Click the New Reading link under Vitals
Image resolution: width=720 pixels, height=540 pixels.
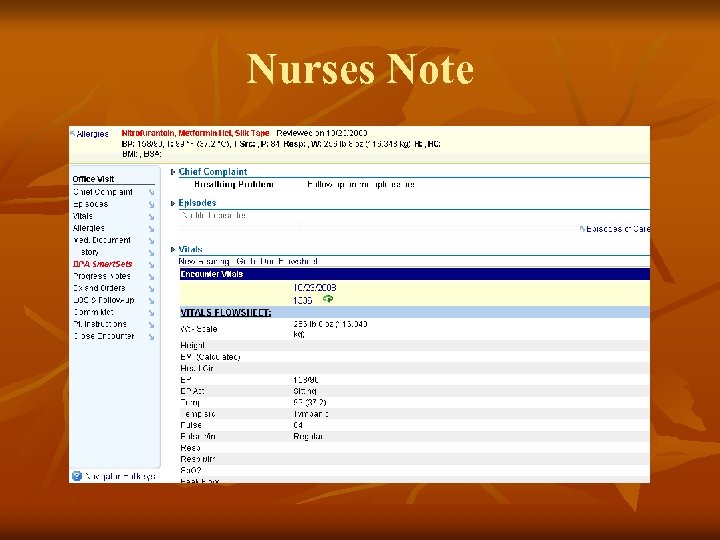pos(204,261)
